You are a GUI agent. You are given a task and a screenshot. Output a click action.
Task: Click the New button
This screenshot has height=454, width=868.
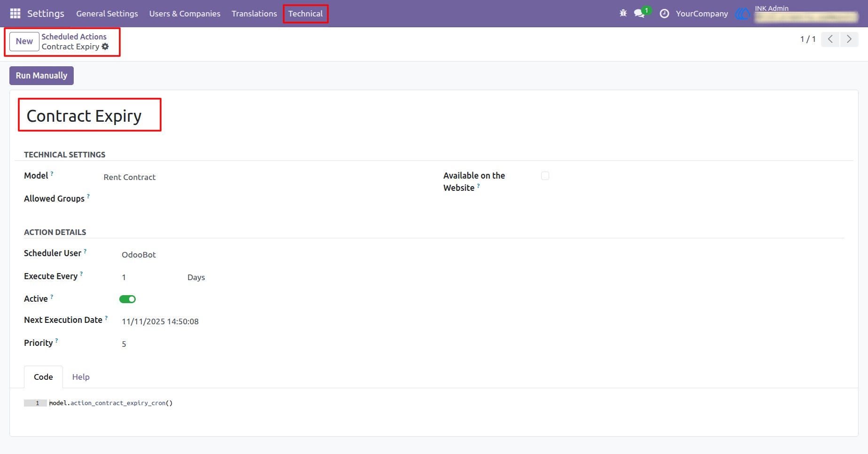(x=24, y=41)
